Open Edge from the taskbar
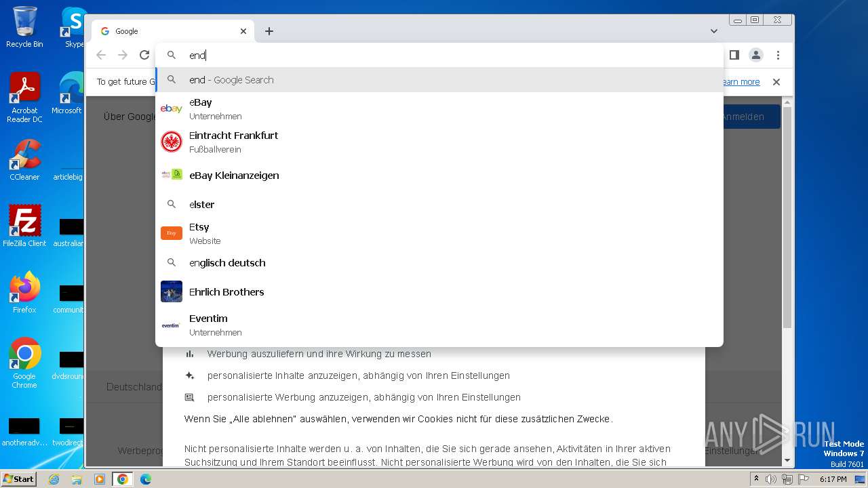This screenshot has height=488, width=868. [x=146, y=479]
